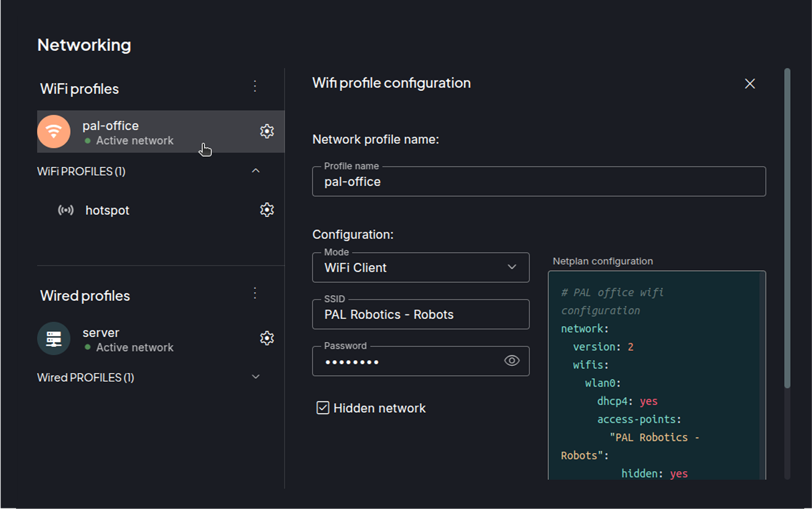Open the Mode dropdown

click(420, 267)
